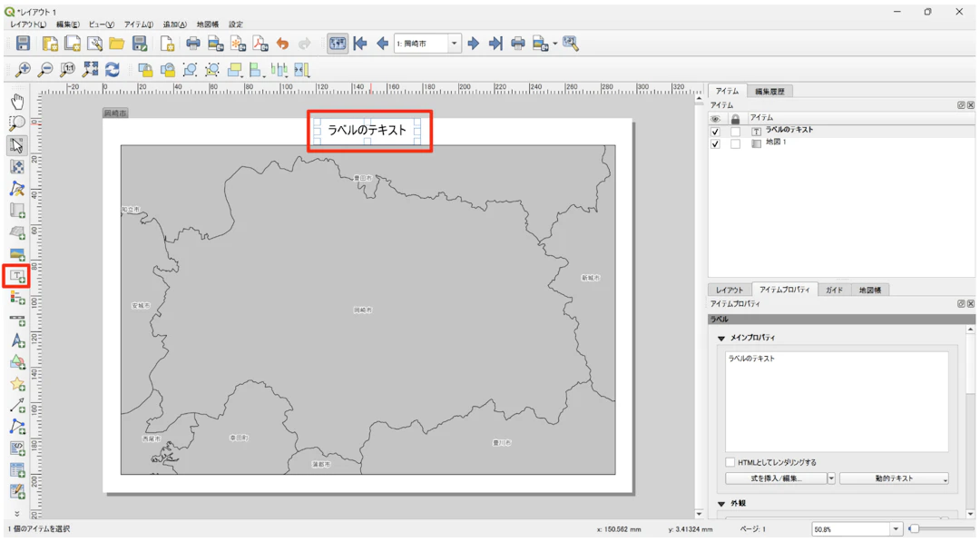The height and width of the screenshot is (542, 980).
Task: Switch to the ガイド tab
Action: pyautogui.click(x=834, y=290)
